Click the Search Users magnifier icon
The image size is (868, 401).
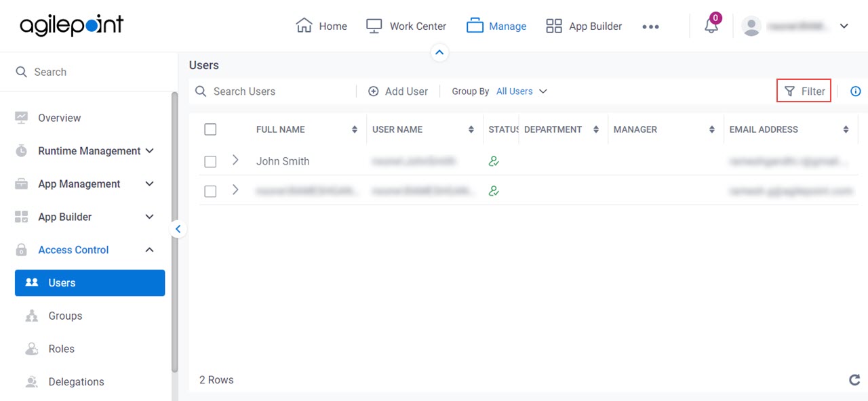coord(201,91)
